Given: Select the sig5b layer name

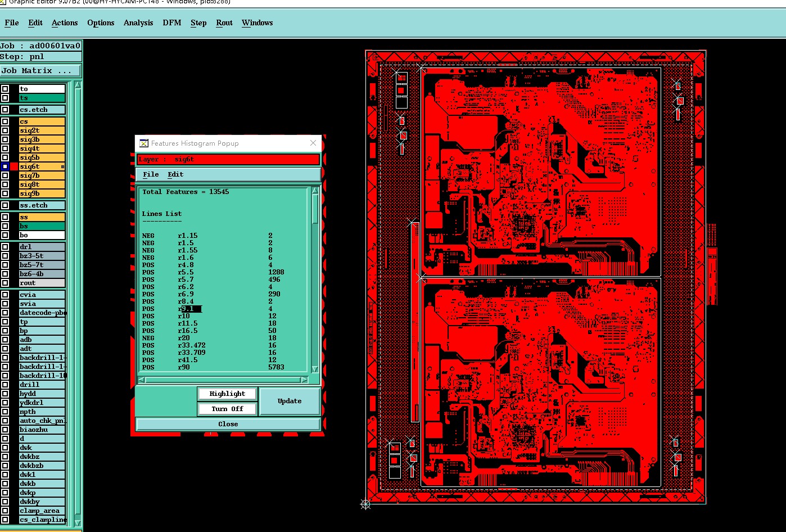Looking at the screenshot, I should click(42, 157).
